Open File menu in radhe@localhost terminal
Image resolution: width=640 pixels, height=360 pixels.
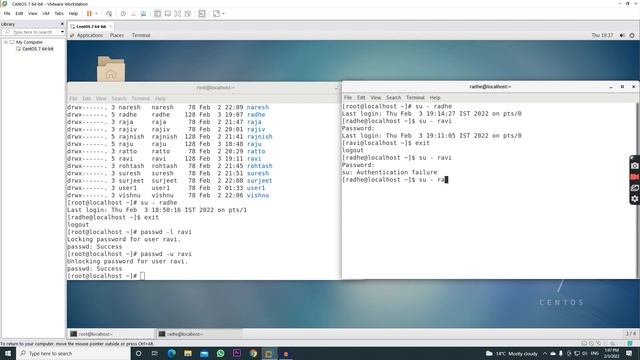348,98
